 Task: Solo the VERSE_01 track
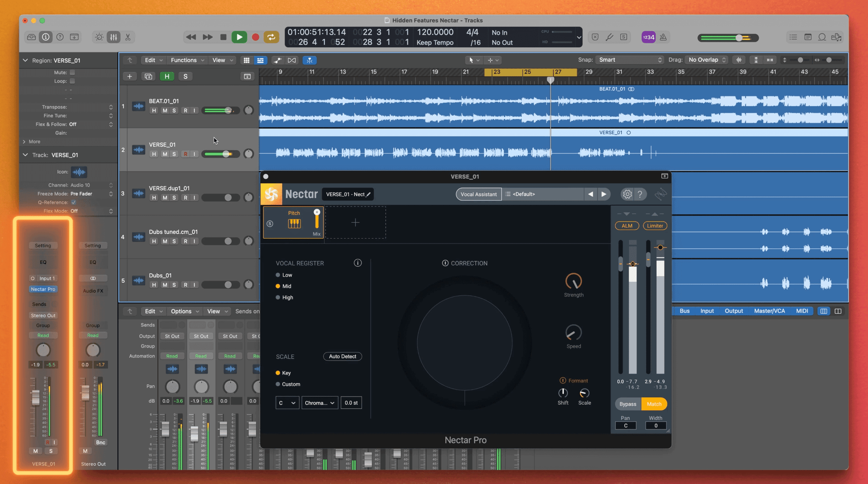click(174, 154)
